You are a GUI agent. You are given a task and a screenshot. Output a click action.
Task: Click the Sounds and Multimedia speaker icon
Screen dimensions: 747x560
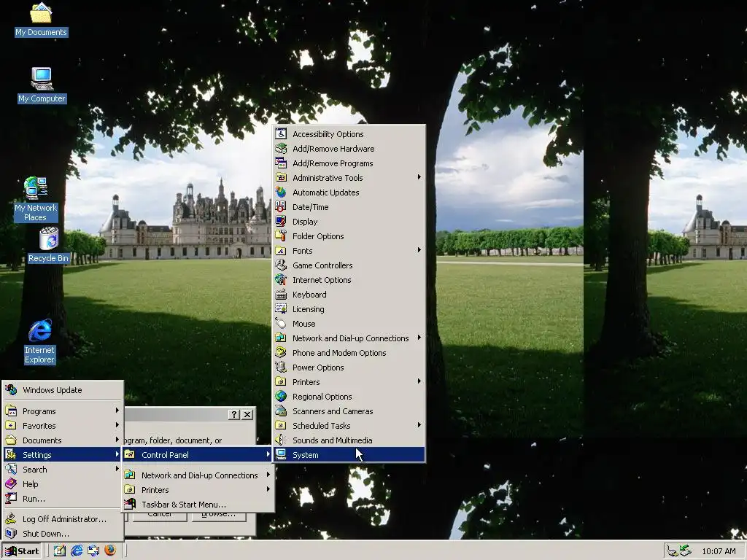[x=281, y=440]
